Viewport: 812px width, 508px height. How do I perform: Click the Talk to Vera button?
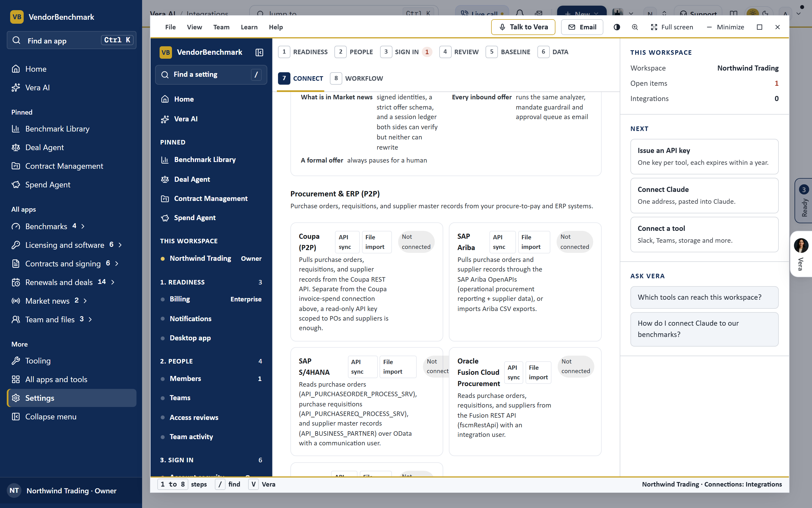tap(523, 27)
